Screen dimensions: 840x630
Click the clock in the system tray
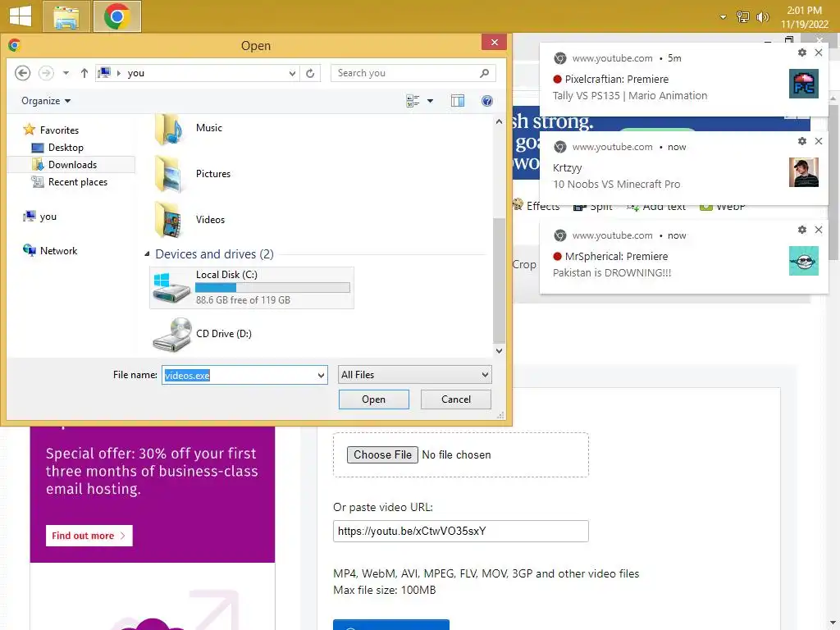click(x=804, y=17)
